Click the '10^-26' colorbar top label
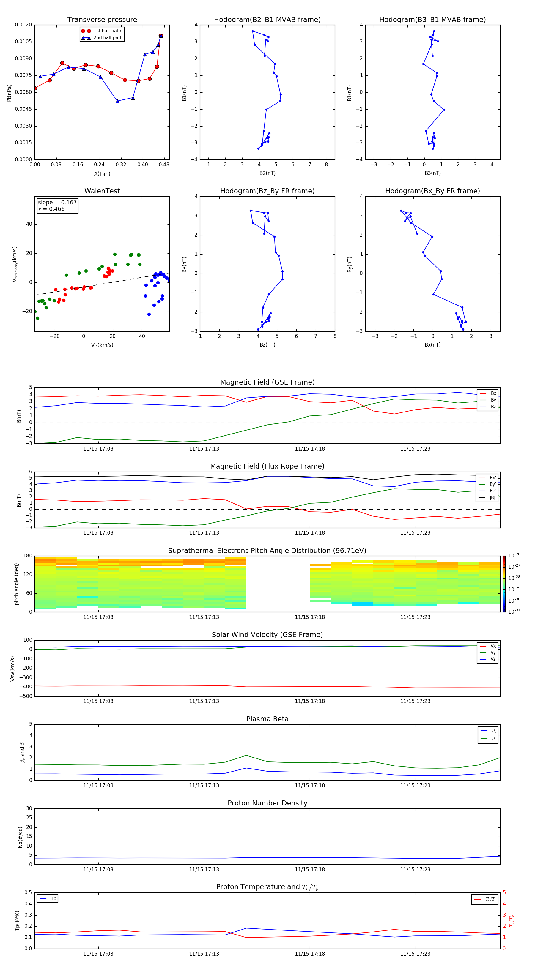 pos(514,555)
